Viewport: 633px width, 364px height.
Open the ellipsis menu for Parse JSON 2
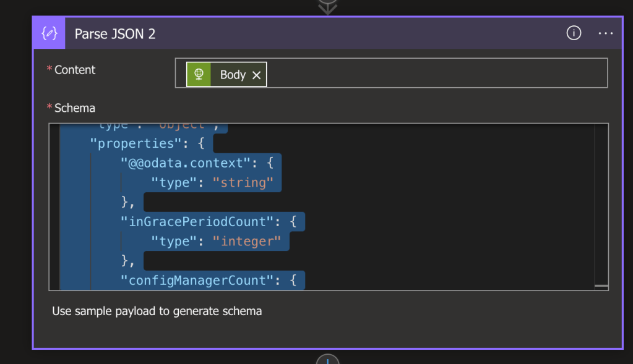click(x=605, y=33)
